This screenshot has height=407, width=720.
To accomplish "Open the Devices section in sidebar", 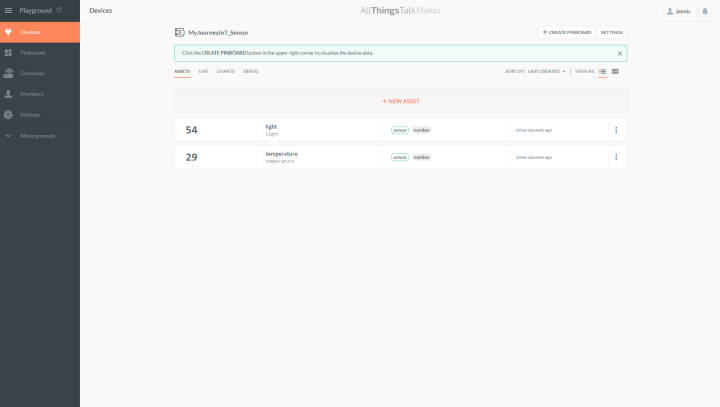I will (x=40, y=32).
